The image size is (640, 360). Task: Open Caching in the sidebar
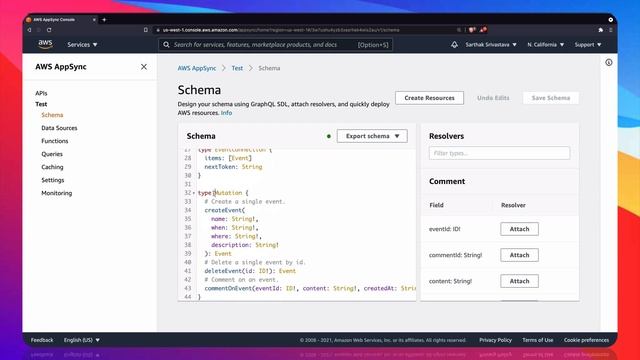[x=52, y=167]
